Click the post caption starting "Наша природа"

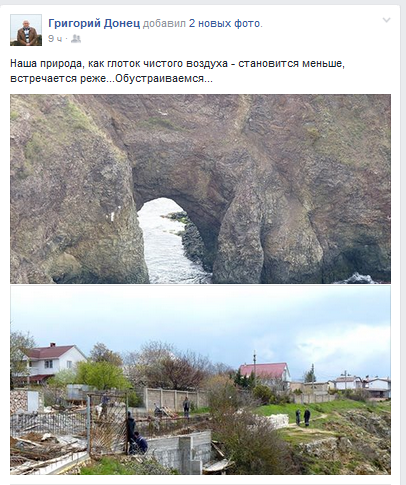pos(177,71)
